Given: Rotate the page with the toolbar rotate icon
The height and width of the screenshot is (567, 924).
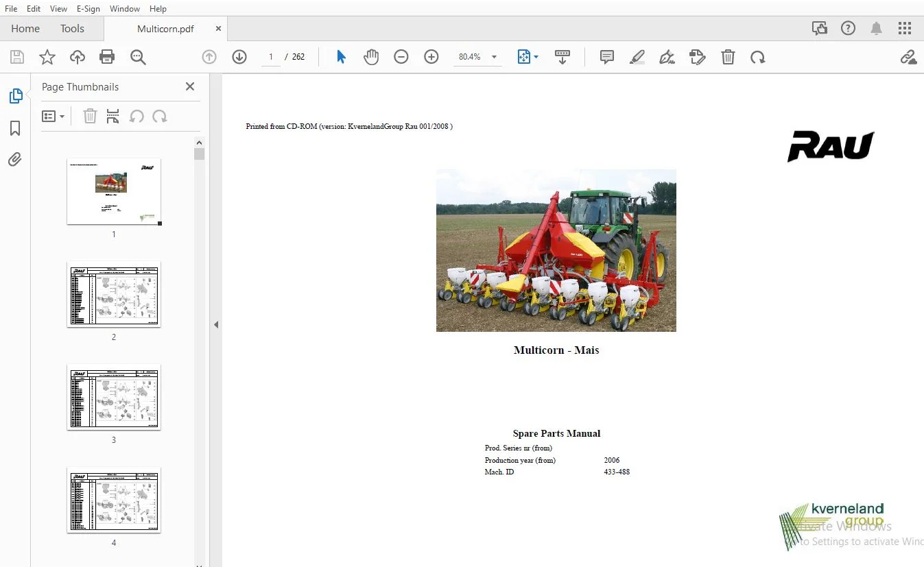Looking at the screenshot, I should [x=758, y=57].
